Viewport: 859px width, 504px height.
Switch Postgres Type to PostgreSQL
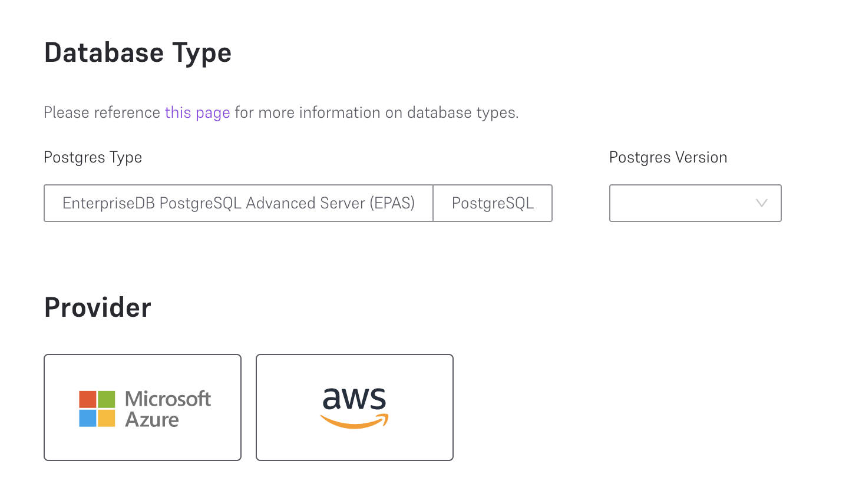493,203
